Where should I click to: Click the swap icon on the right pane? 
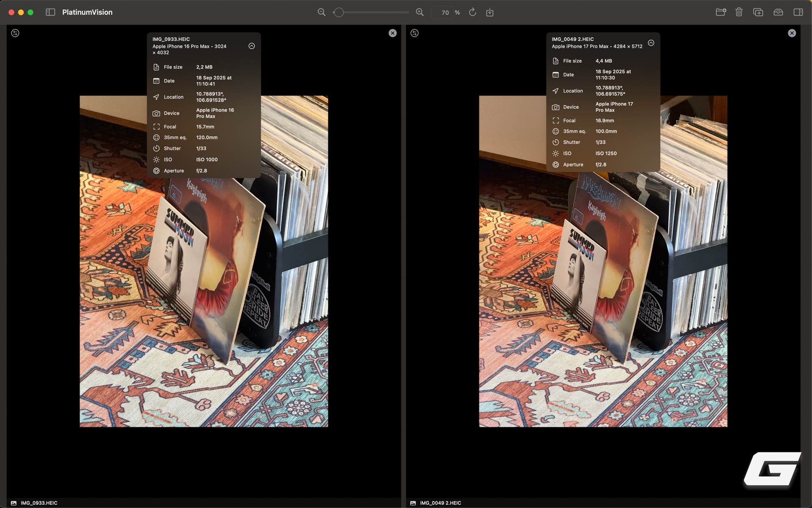pyautogui.click(x=414, y=33)
